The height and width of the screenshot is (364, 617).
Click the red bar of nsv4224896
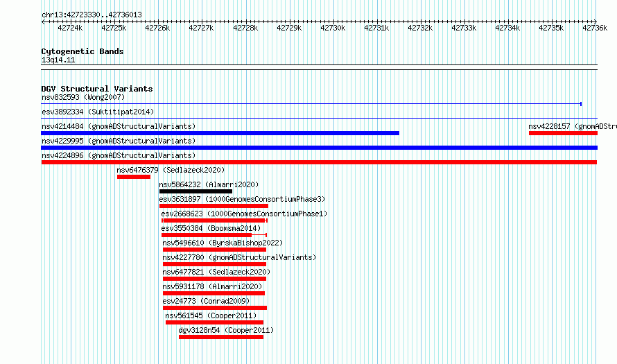(319, 162)
